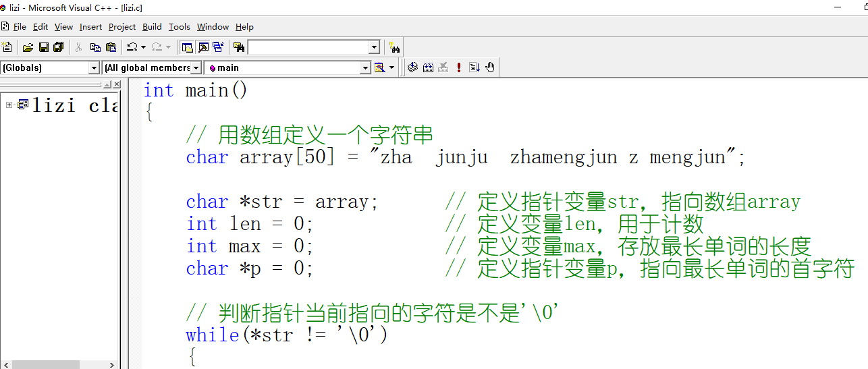The width and height of the screenshot is (868, 369).
Task: Save the file with the floppy icon
Action: click(x=43, y=47)
